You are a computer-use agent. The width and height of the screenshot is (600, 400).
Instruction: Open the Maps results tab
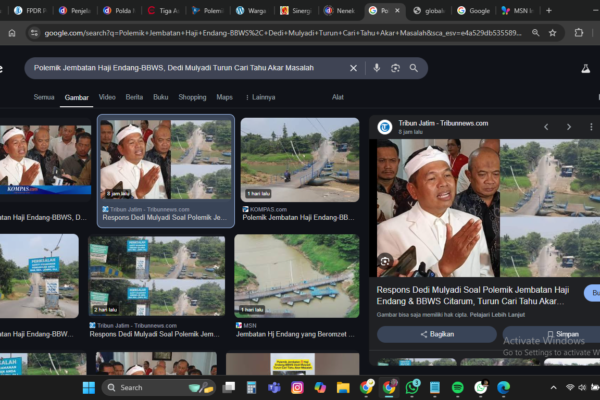[x=224, y=97]
